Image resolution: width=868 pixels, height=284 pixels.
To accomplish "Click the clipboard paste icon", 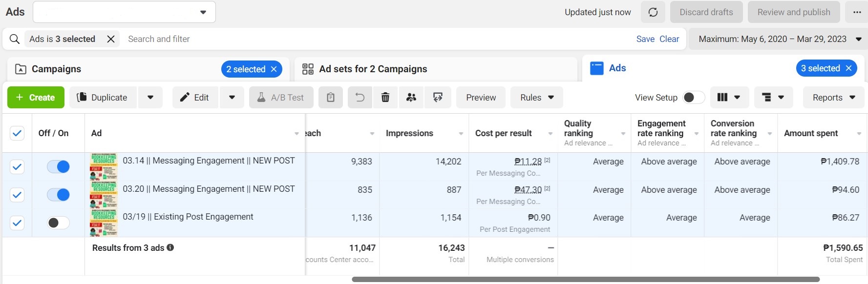I will [331, 98].
